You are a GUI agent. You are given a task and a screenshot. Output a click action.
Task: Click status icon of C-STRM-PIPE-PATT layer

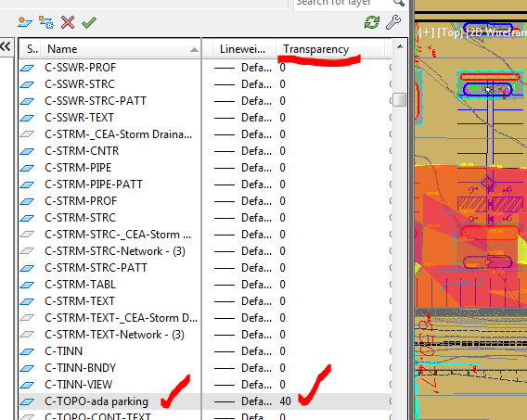point(27,185)
